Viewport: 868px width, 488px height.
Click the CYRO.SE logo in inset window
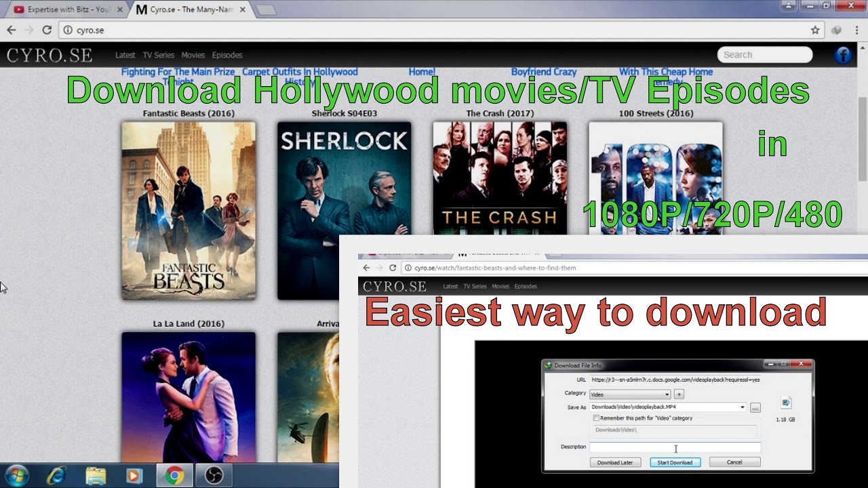click(394, 286)
